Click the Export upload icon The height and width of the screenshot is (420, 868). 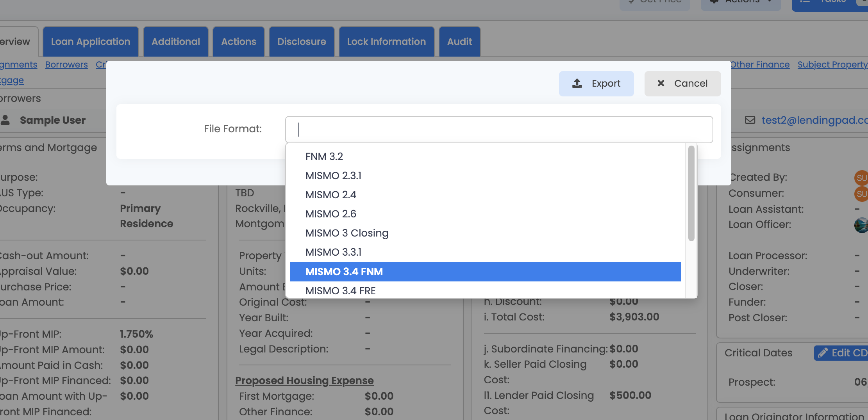[x=577, y=83]
